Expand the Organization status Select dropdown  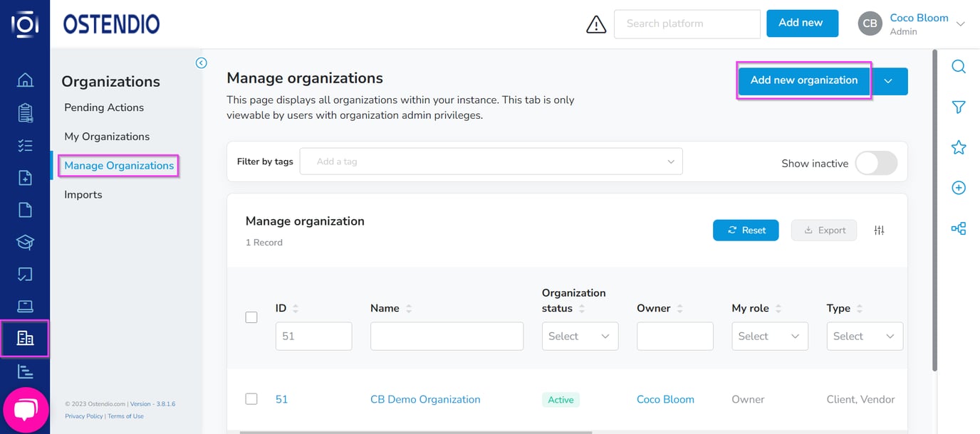(579, 336)
